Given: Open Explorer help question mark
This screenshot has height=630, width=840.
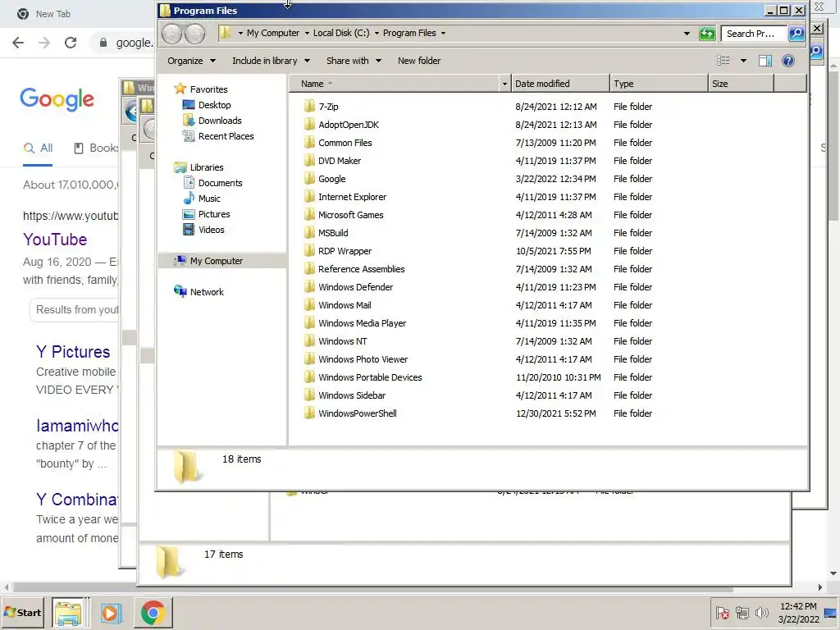Looking at the screenshot, I should 788,61.
